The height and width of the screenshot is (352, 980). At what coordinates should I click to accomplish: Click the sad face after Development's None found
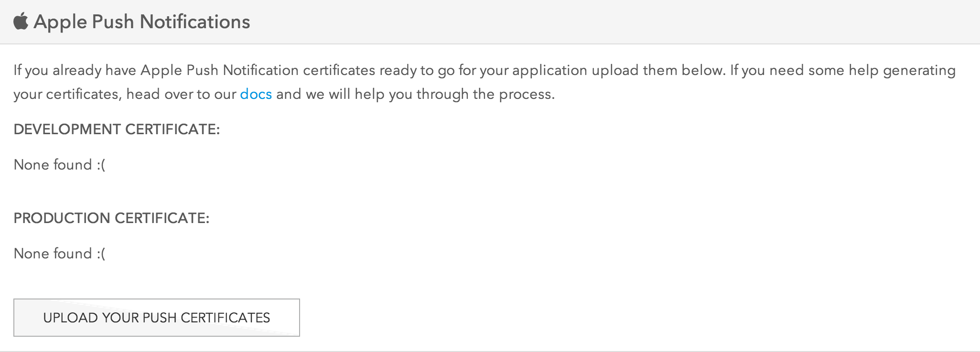[x=101, y=165]
